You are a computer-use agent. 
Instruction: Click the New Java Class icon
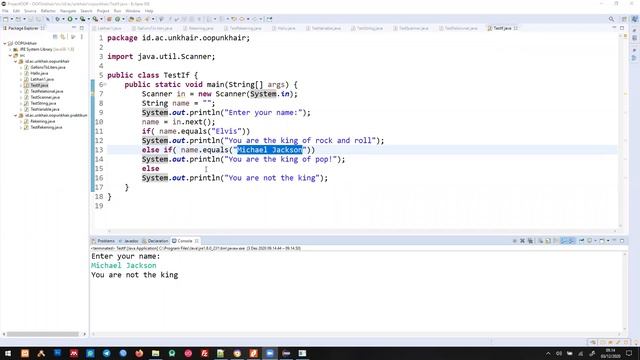pos(118,19)
